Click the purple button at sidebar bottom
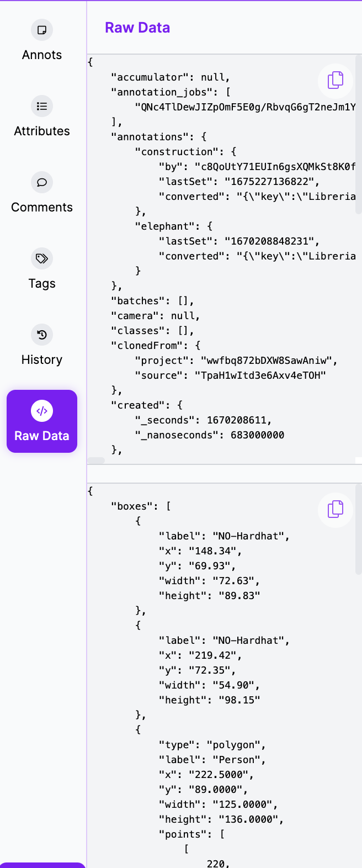The image size is (362, 868). (43, 865)
